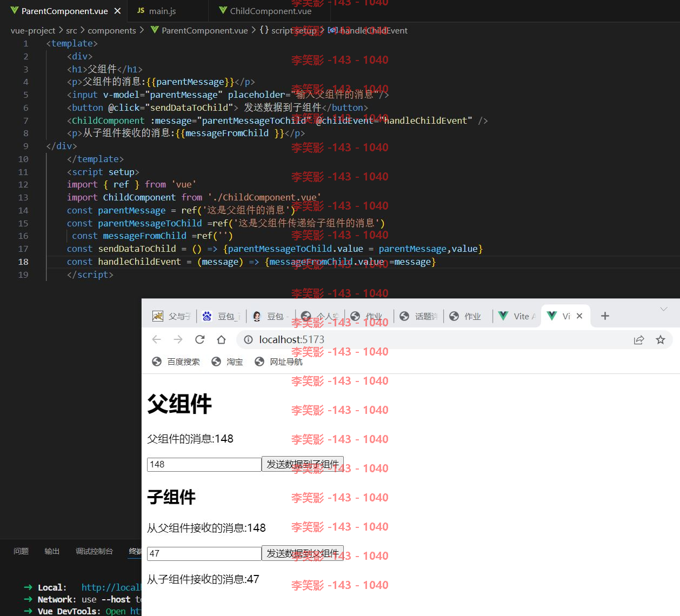Click line number 1 in the gutter
The height and width of the screenshot is (616, 680).
[x=25, y=43]
